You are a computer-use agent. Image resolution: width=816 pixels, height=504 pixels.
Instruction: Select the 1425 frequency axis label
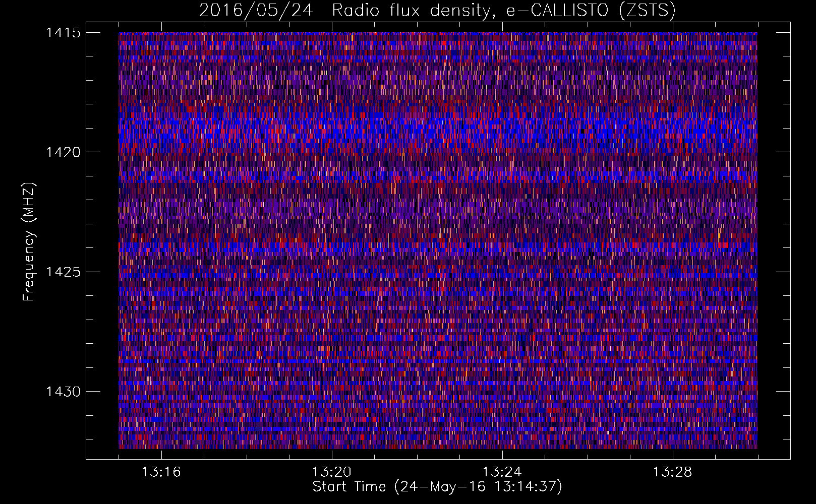point(63,272)
